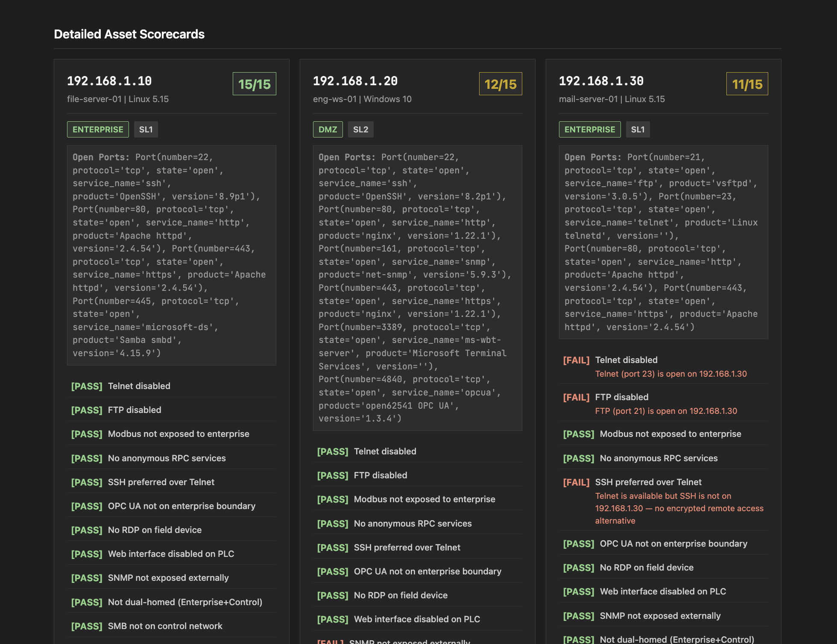This screenshot has height=644, width=837.
Task: Click the ENTERPRISE zone tag on file-server-01 card
Action: pos(98,129)
